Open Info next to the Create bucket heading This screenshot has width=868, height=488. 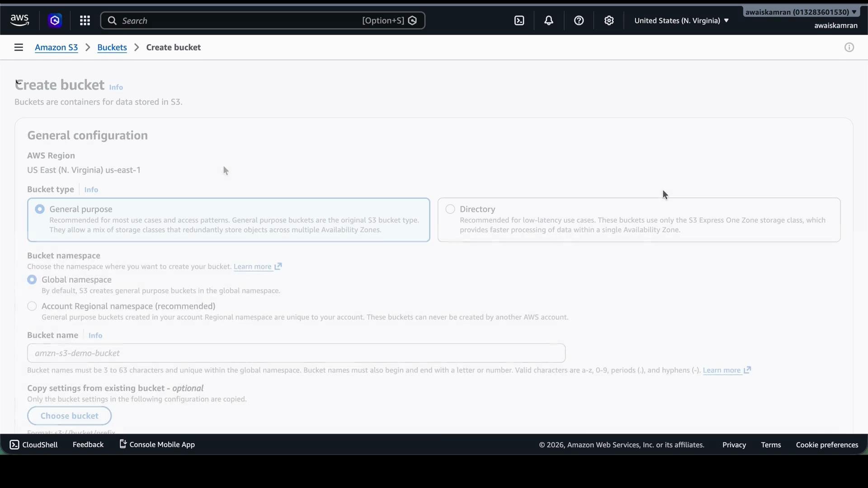116,87
